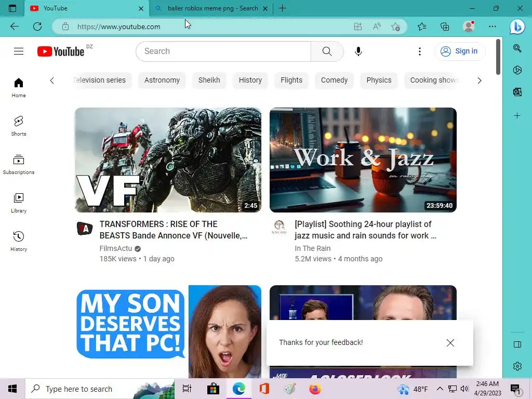Open Windows Start menu
This screenshot has width=532, height=399.
pos(12,389)
